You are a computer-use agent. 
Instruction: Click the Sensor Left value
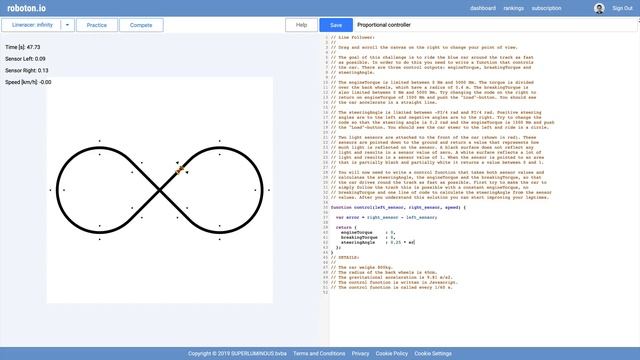(x=25, y=59)
